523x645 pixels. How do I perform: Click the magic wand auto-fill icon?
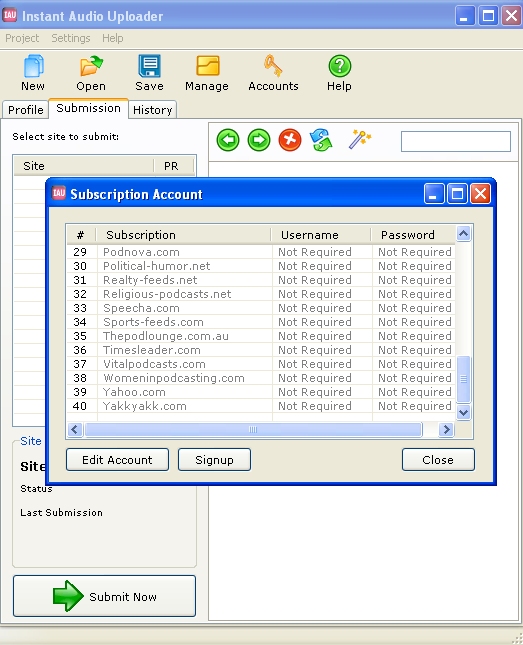click(x=360, y=139)
